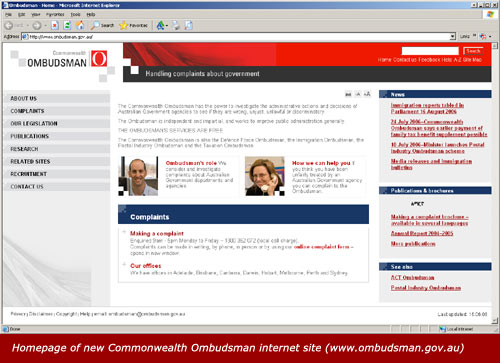Image resolution: width=500 pixels, height=363 pixels.
Task: Click Ombudsman's role red heading
Action: click(x=191, y=163)
